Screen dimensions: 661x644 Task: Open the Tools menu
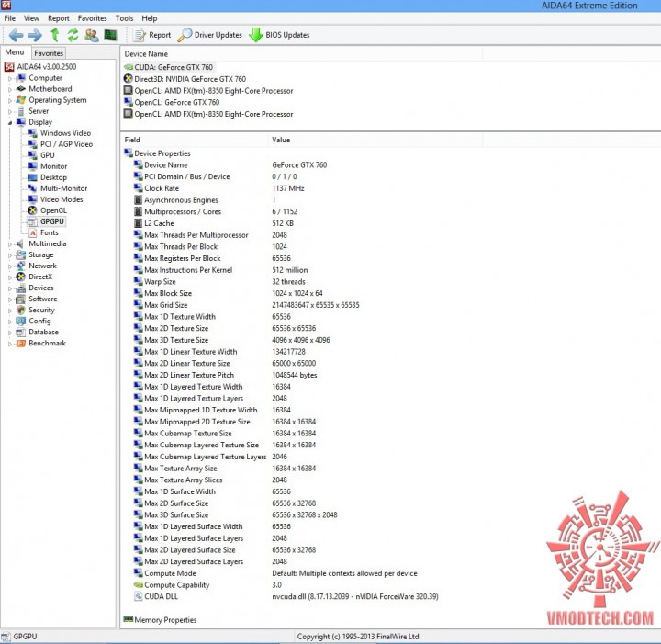click(124, 18)
